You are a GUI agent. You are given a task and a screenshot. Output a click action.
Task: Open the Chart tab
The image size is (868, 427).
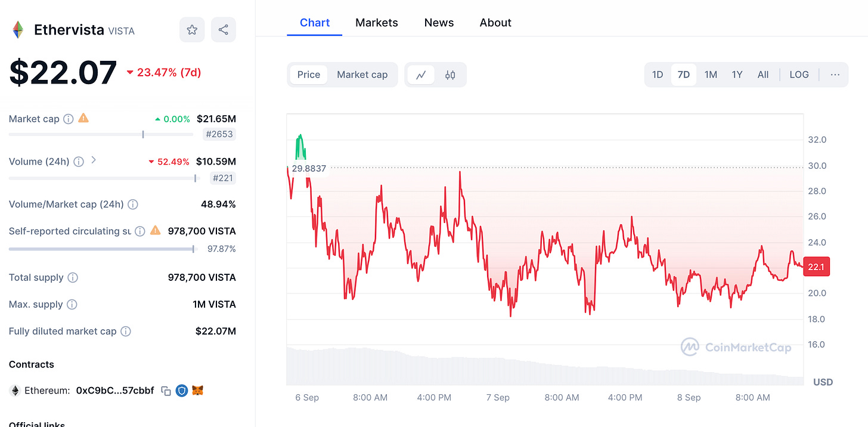click(x=315, y=23)
